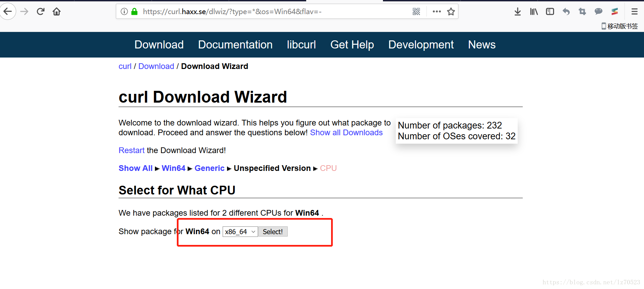Click the Generic wizard step link

[210, 168]
